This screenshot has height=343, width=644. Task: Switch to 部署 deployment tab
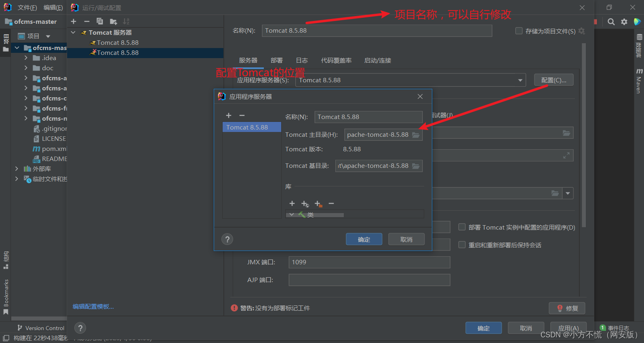click(x=277, y=61)
